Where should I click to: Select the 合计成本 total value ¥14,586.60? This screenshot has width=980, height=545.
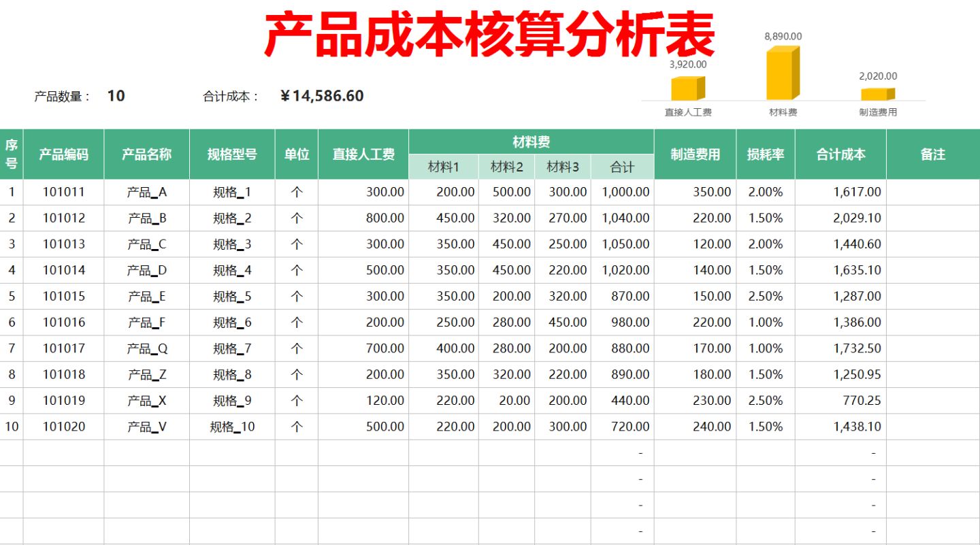point(323,96)
